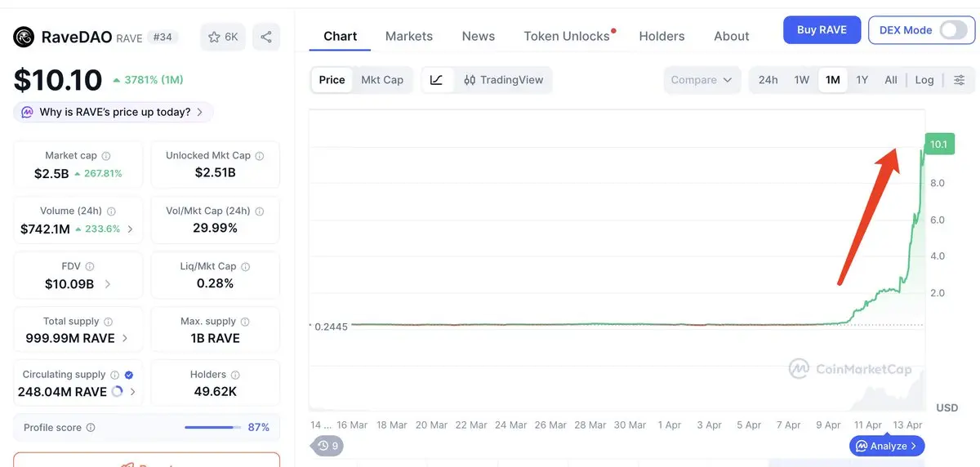The width and height of the screenshot is (980, 467).
Task: Switch to Token Unlocks tab
Action: pyautogui.click(x=567, y=36)
